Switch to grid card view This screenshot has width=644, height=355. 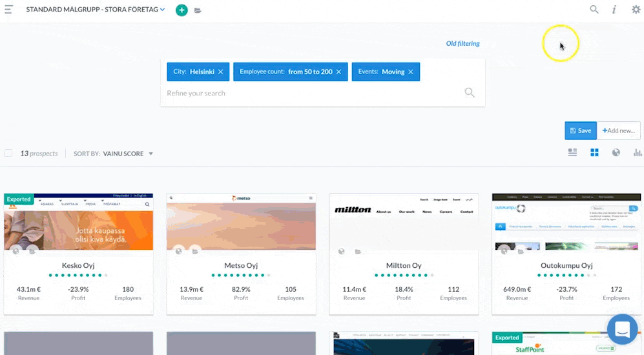pyautogui.click(x=594, y=153)
